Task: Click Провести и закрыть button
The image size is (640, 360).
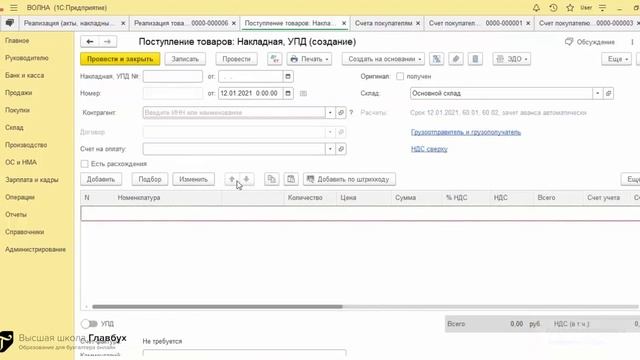Action: click(120, 59)
